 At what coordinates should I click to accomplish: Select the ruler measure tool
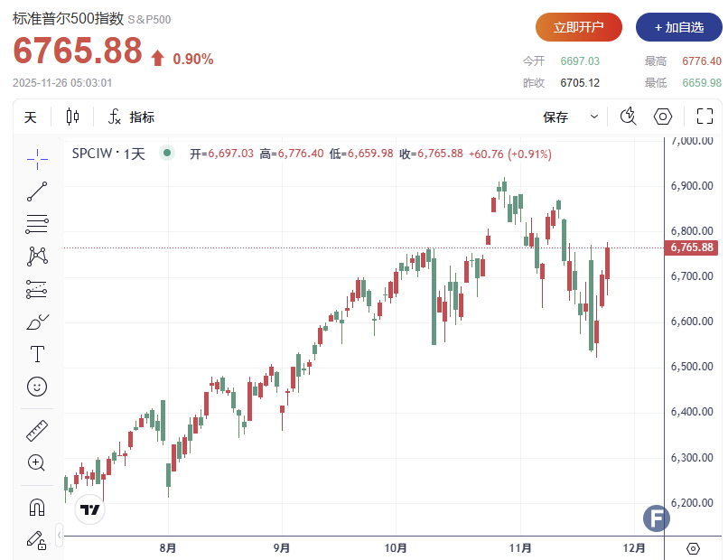click(37, 431)
